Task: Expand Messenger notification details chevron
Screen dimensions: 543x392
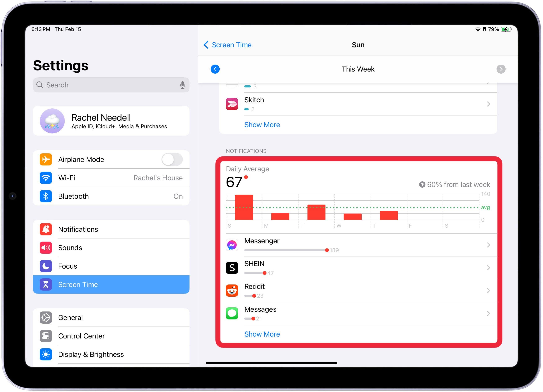Action: click(488, 245)
